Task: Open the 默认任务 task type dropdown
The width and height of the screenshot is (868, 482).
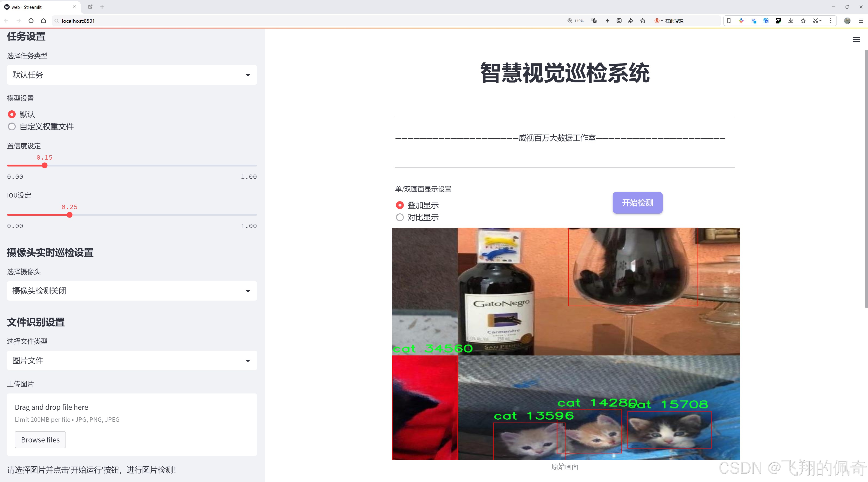Action: tap(131, 75)
